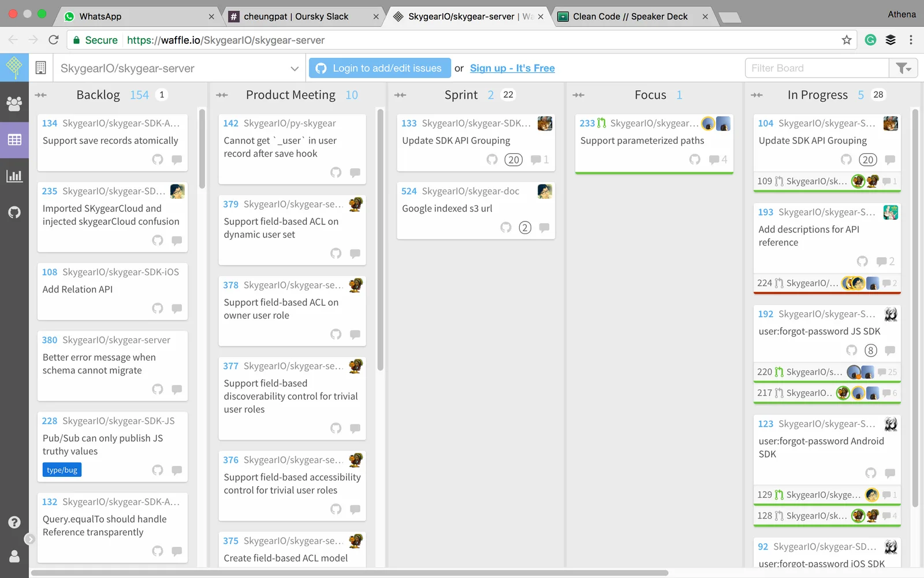Bookmark this page with the star icon
This screenshot has height=578, width=924.
pyautogui.click(x=847, y=40)
